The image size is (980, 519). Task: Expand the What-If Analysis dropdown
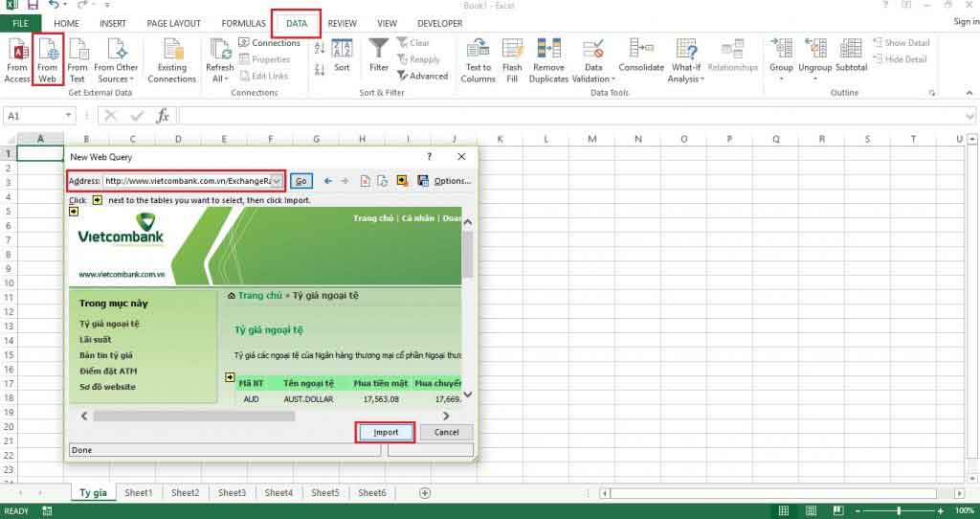pos(702,79)
